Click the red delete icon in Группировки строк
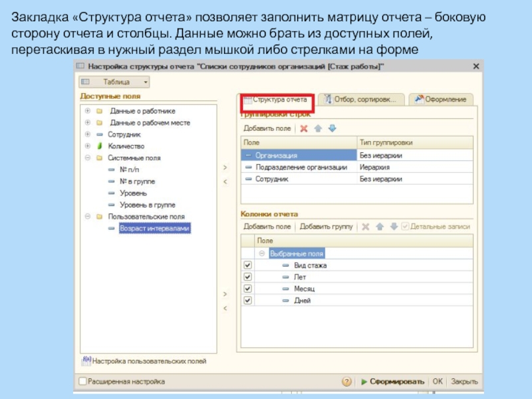Image resolution: width=532 pixels, height=399 pixels. [x=304, y=128]
